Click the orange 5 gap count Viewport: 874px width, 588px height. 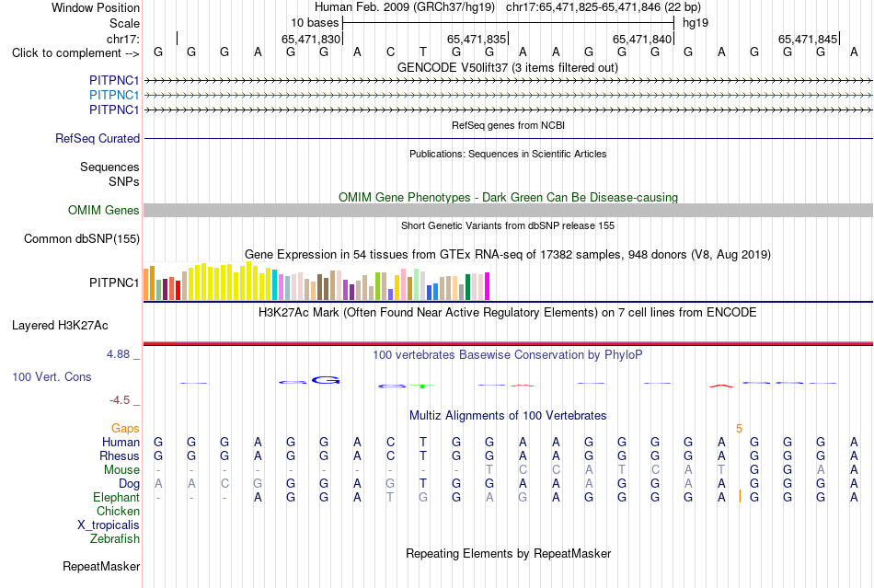739,429
